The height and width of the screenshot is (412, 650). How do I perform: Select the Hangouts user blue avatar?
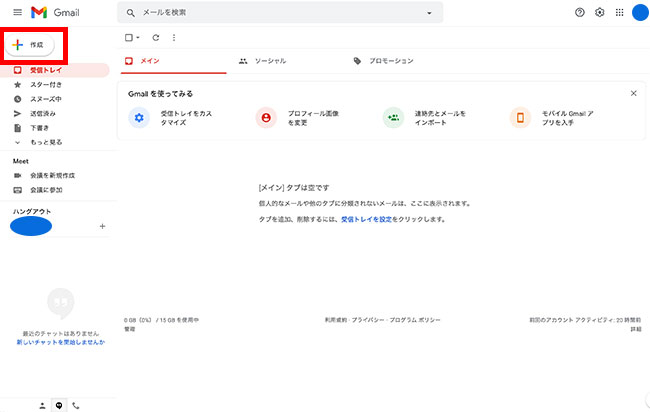(31, 226)
